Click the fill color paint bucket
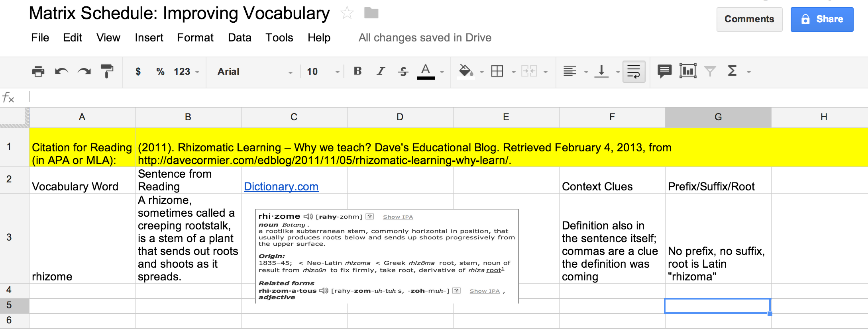The width and height of the screenshot is (868, 329). click(x=465, y=71)
